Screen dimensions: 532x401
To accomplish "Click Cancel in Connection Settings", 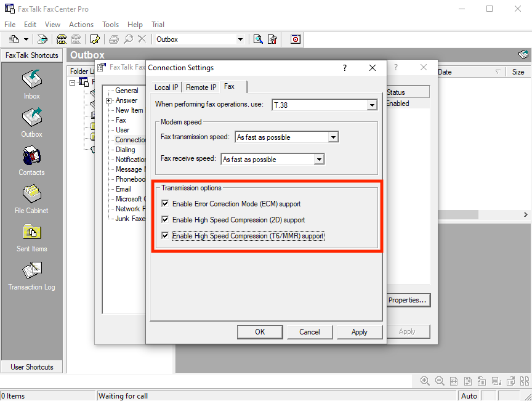I will 310,332.
